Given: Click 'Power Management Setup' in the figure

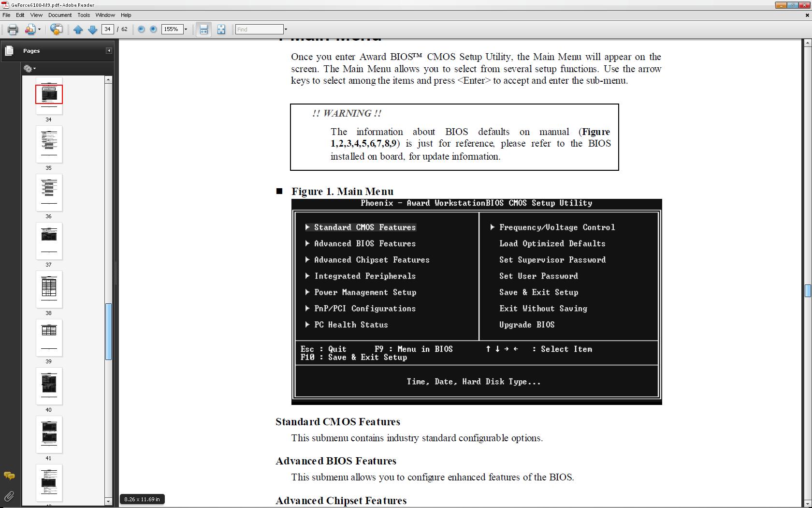Looking at the screenshot, I should point(365,292).
